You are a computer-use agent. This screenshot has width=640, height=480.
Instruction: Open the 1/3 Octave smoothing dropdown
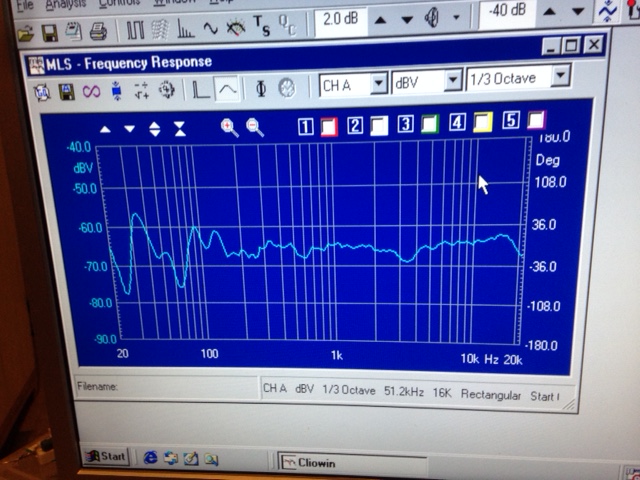pos(561,76)
